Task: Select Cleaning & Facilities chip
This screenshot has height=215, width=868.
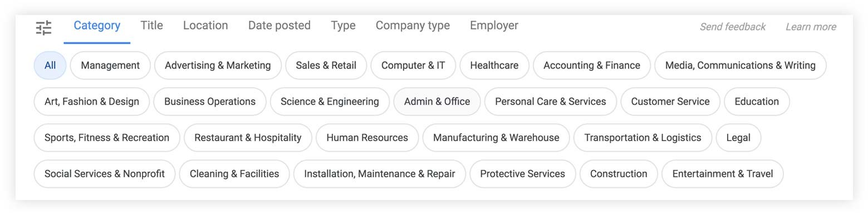Action: pos(234,174)
